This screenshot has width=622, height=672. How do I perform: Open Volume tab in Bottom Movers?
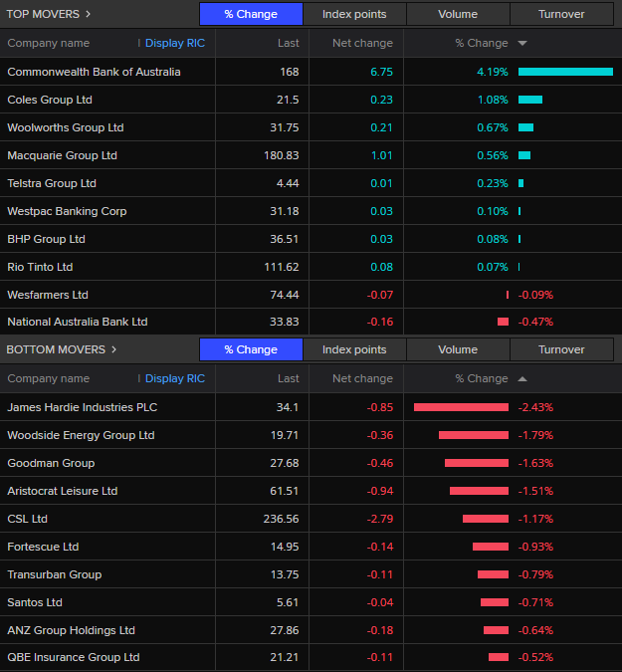(x=458, y=349)
